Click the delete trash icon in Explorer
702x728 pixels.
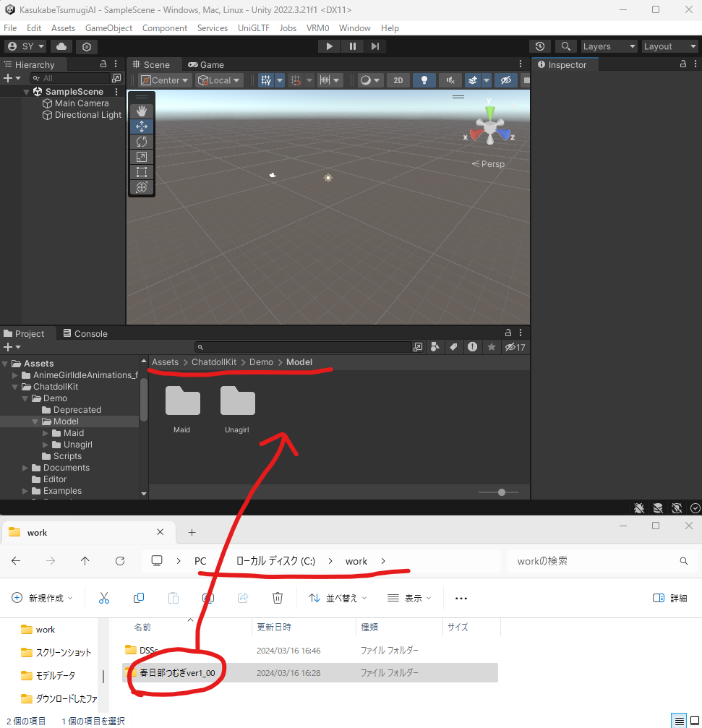[278, 598]
